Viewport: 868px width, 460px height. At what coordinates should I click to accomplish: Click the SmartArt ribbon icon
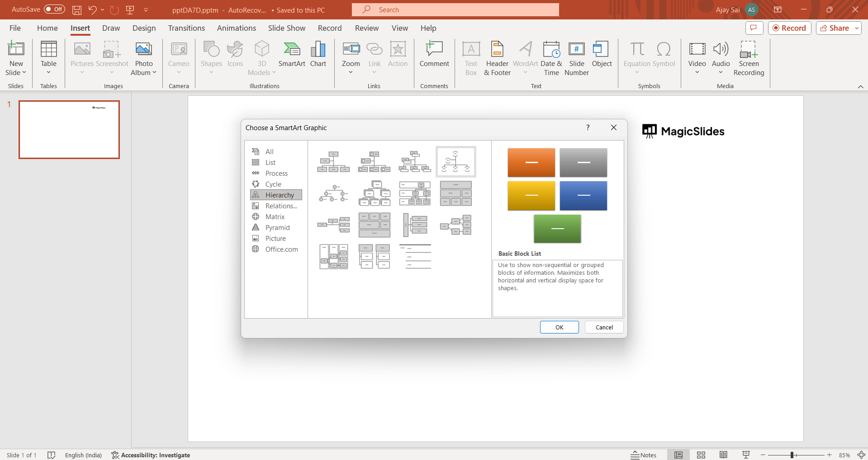tap(292, 54)
